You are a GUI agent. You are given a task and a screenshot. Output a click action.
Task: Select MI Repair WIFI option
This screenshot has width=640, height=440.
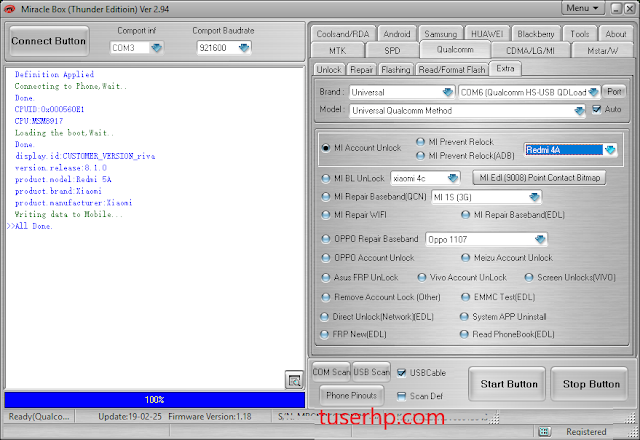[x=325, y=215]
